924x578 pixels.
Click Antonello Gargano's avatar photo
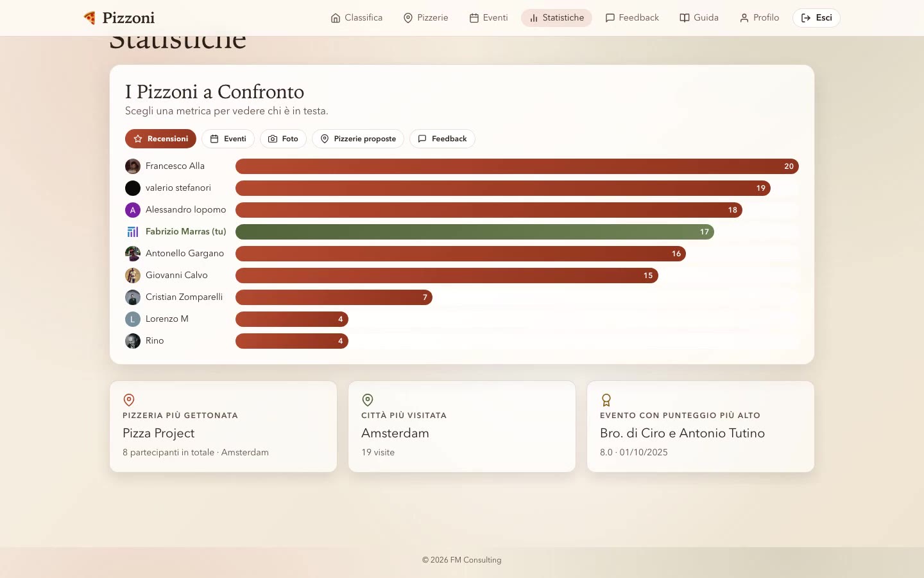133,254
